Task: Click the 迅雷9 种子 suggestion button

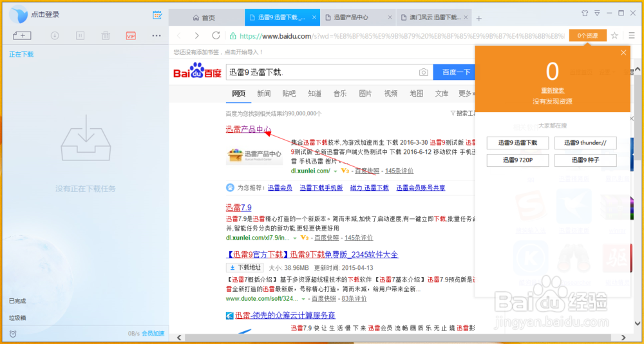Action: pyautogui.click(x=585, y=160)
